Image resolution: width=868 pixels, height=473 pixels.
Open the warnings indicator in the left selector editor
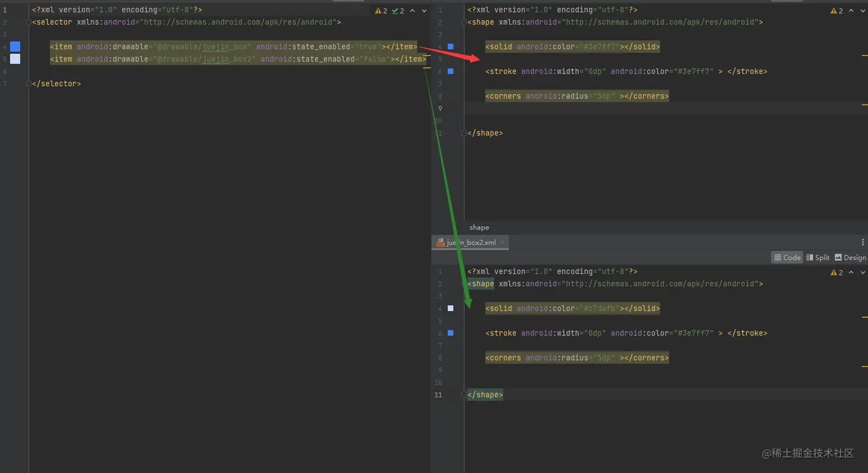pos(381,11)
